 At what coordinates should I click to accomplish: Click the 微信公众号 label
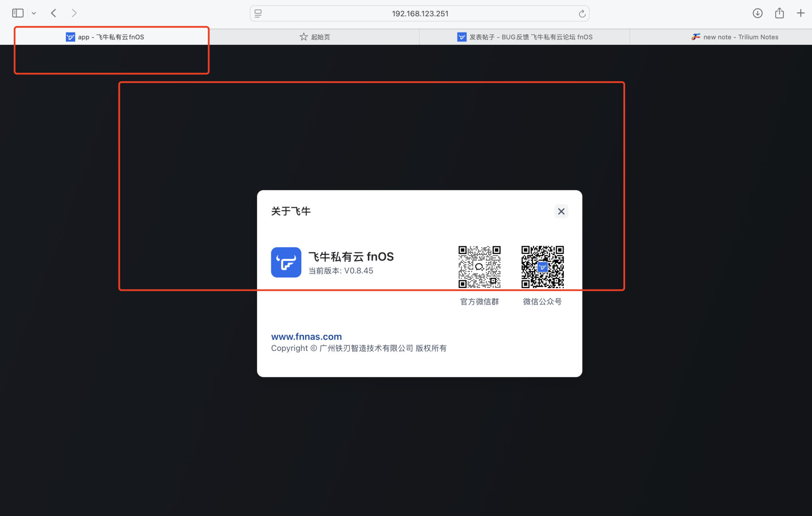[x=542, y=302]
